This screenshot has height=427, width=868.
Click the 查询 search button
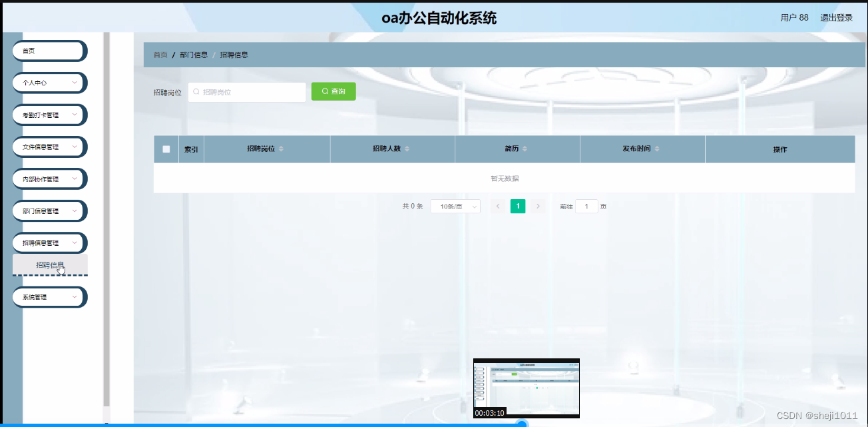[333, 91]
